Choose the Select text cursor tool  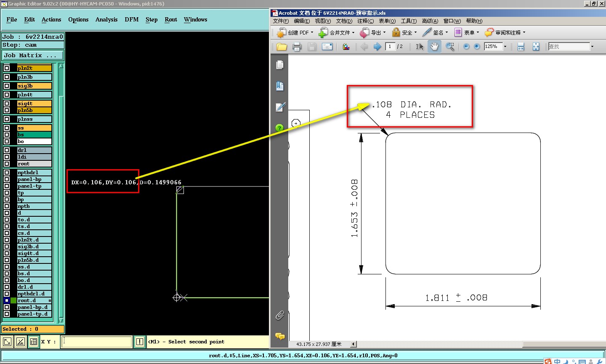pyautogui.click(x=420, y=47)
